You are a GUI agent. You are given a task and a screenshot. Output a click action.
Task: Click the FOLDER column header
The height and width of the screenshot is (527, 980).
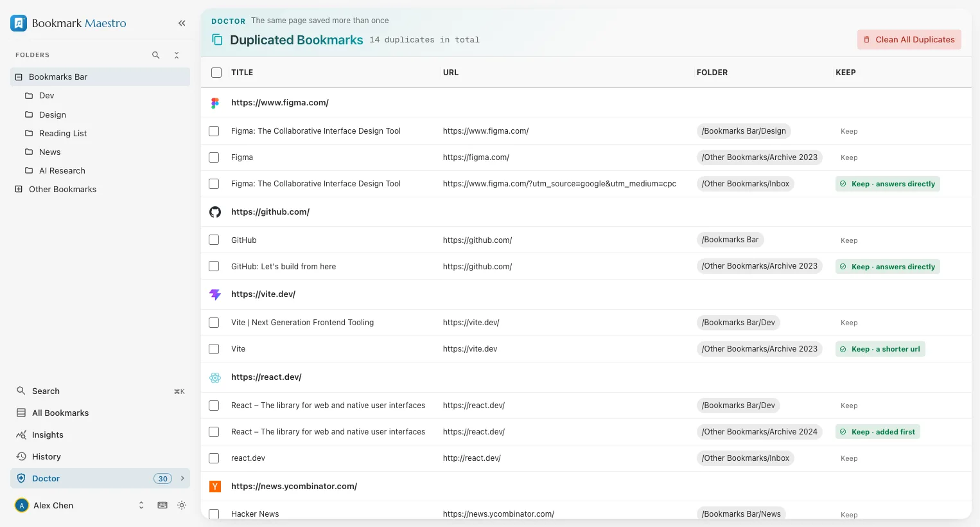pyautogui.click(x=712, y=73)
